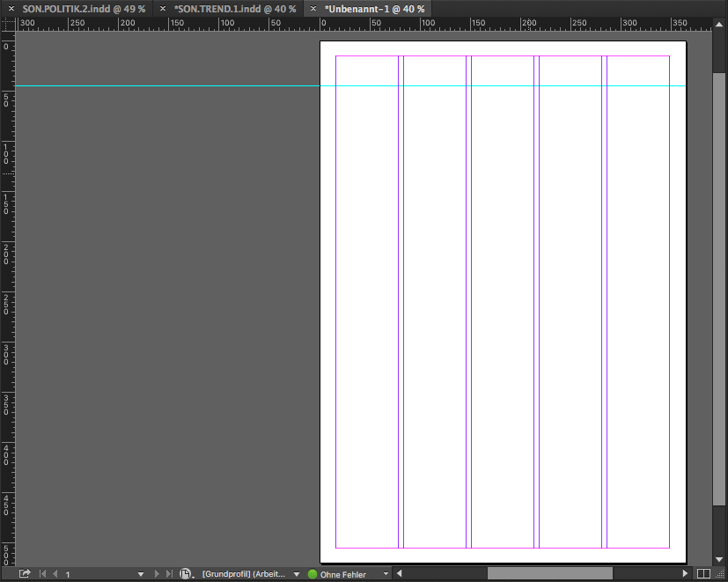Go to the next page

157,574
